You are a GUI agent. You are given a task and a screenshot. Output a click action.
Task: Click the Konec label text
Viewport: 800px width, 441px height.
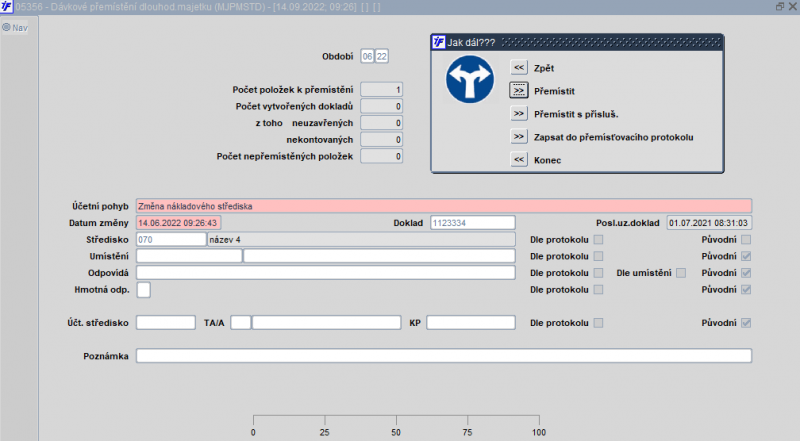[547, 160]
